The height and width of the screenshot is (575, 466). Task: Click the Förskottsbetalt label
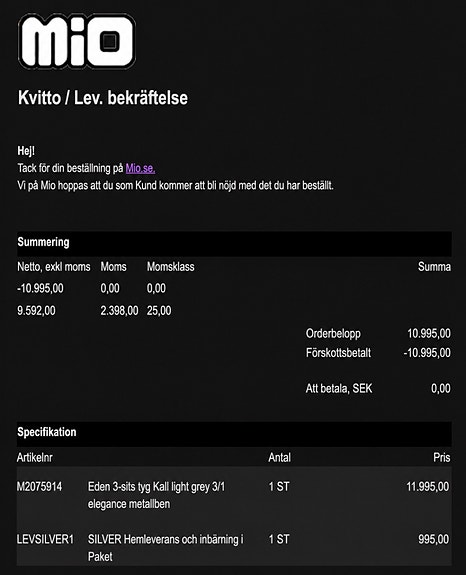(338, 353)
